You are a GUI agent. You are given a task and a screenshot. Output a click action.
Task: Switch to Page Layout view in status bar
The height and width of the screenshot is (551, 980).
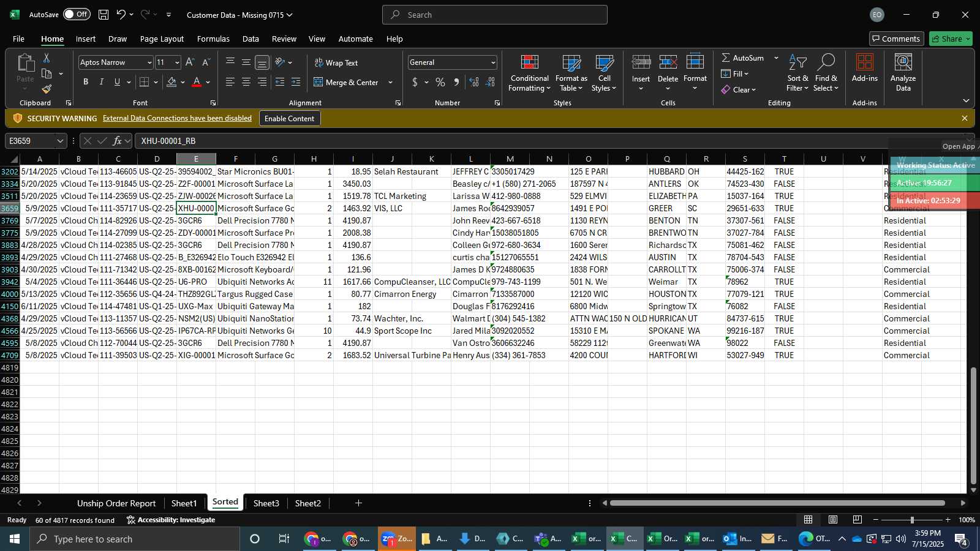(x=833, y=520)
